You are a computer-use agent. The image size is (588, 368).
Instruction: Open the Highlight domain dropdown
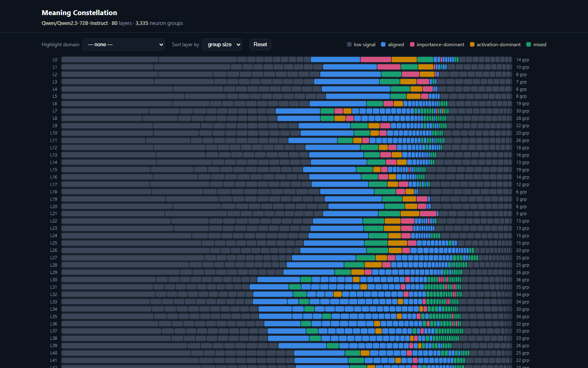click(x=124, y=45)
